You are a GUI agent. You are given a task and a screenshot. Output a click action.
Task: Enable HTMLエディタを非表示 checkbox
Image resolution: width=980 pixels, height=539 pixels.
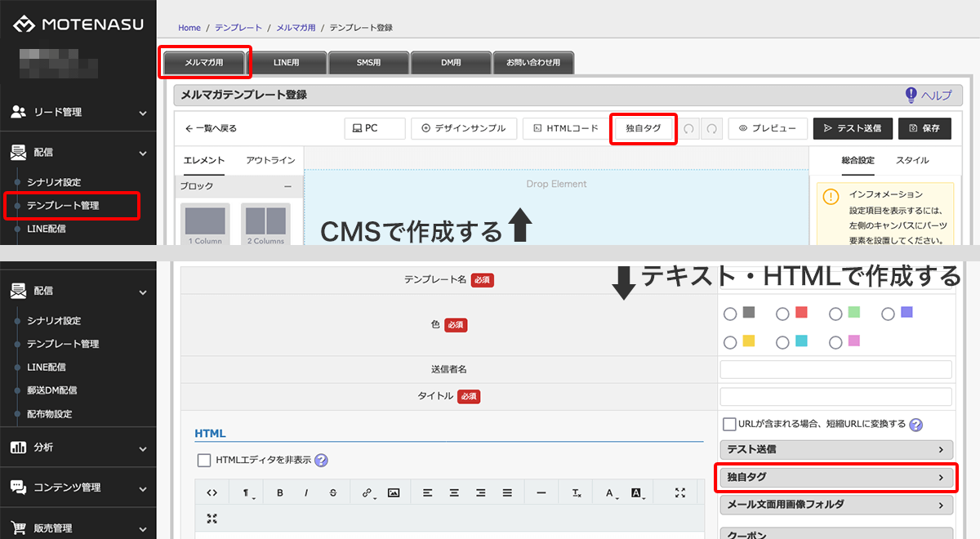pos(204,460)
